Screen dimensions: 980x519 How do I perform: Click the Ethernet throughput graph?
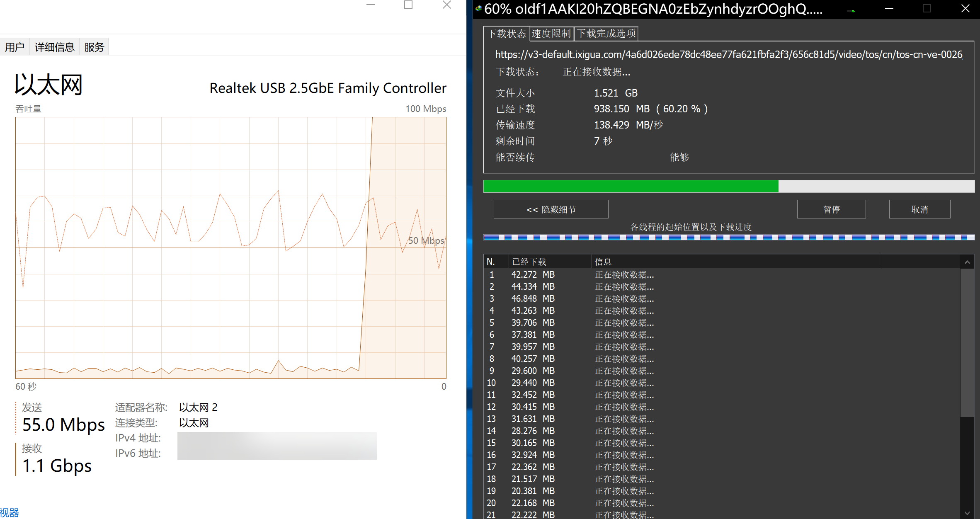[231, 248]
